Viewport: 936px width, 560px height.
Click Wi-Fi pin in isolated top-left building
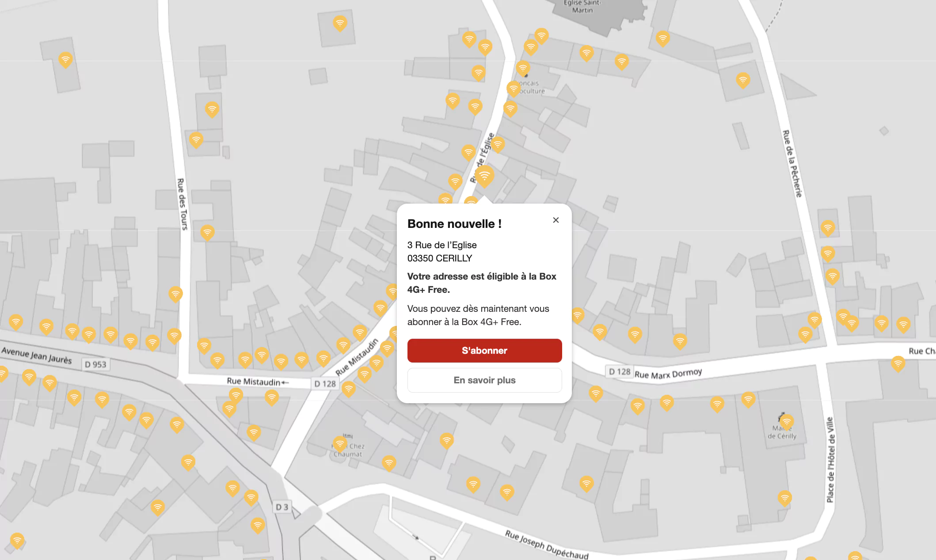(x=65, y=59)
